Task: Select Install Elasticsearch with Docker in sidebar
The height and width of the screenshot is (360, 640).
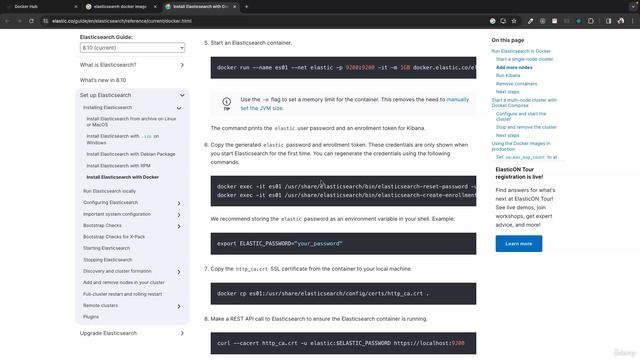Action: pyautogui.click(x=122, y=177)
